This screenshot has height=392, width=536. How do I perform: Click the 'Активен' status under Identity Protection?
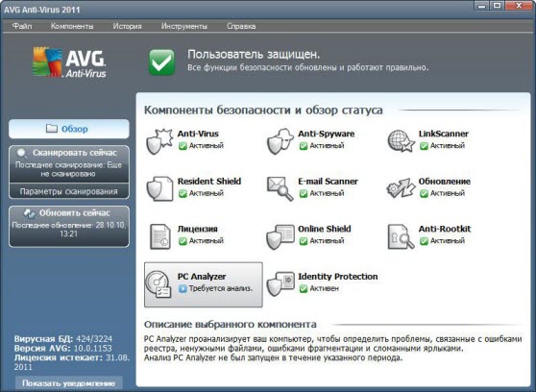tap(324, 288)
